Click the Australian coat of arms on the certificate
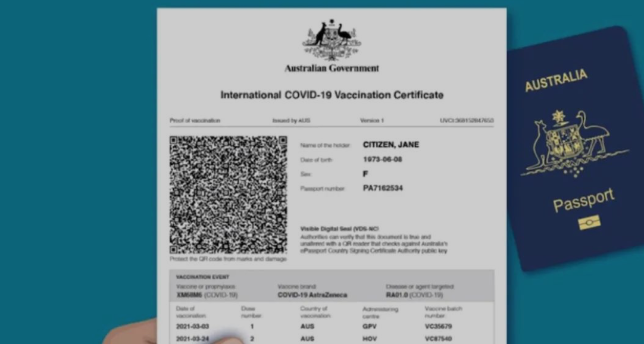This screenshot has height=344, width=644. 332,40
